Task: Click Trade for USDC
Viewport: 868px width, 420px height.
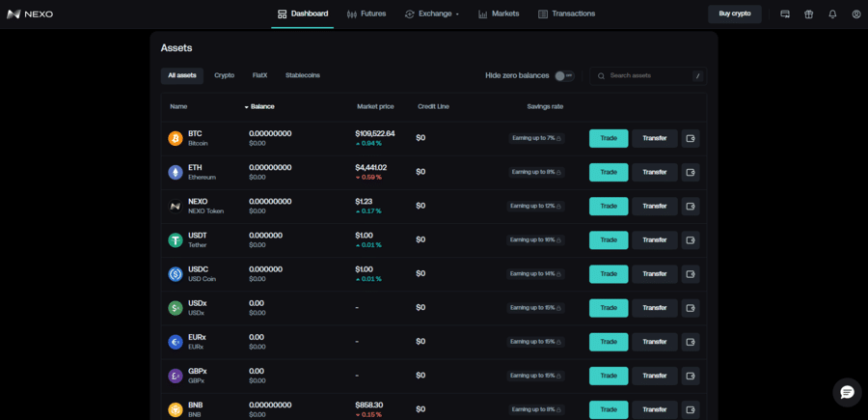Action: [609, 273]
